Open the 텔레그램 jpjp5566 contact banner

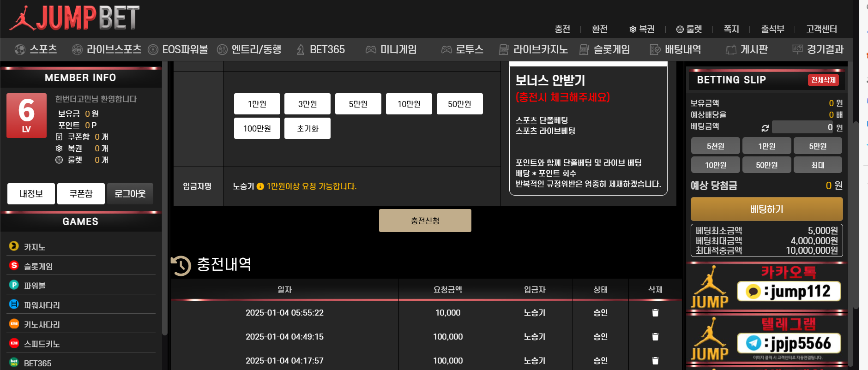(767, 339)
